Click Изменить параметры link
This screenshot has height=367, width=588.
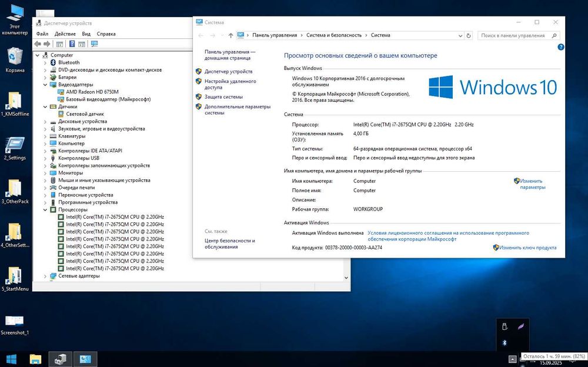(x=533, y=184)
